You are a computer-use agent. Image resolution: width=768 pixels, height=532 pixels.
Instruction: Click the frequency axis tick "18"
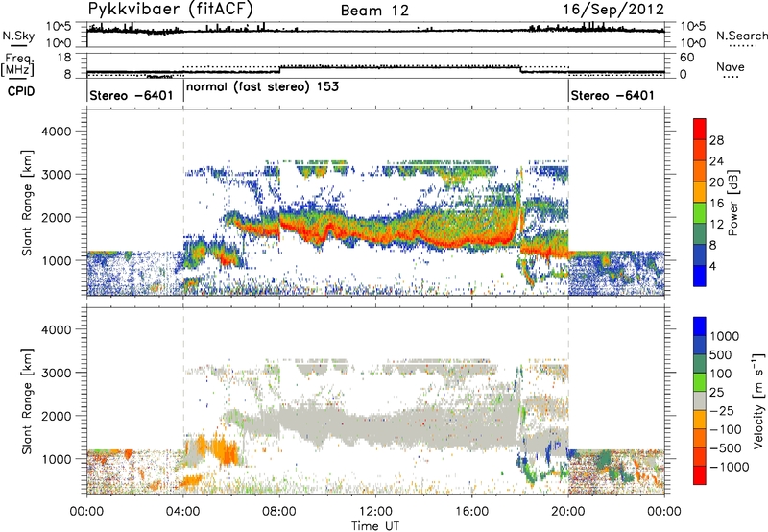[x=64, y=58]
